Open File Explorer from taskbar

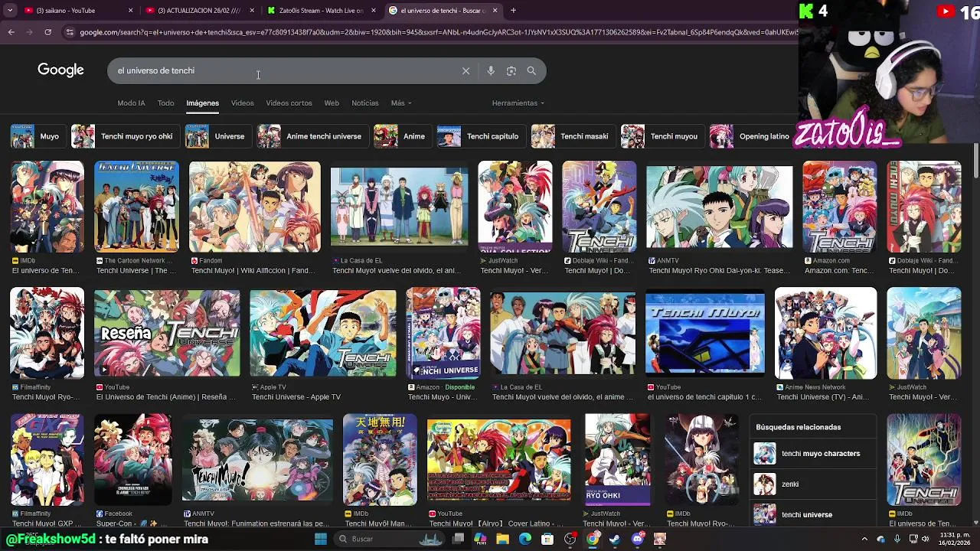[502, 539]
